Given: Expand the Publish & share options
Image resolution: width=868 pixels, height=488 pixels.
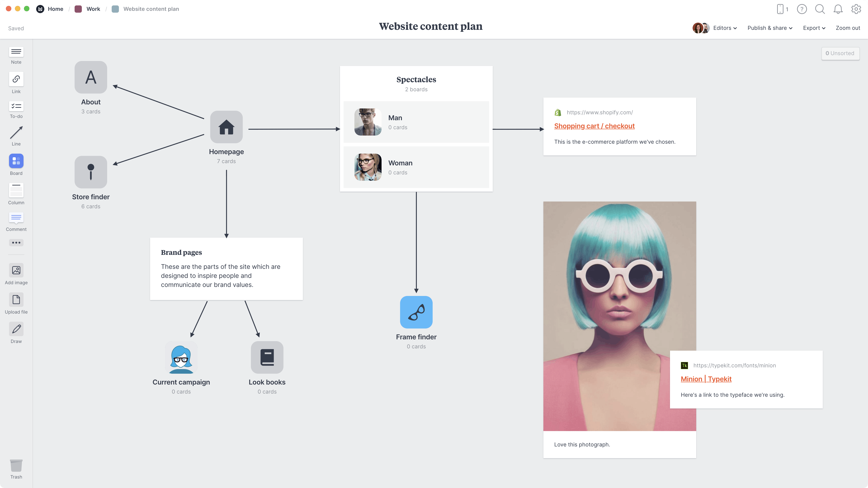Looking at the screenshot, I should click(770, 28).
